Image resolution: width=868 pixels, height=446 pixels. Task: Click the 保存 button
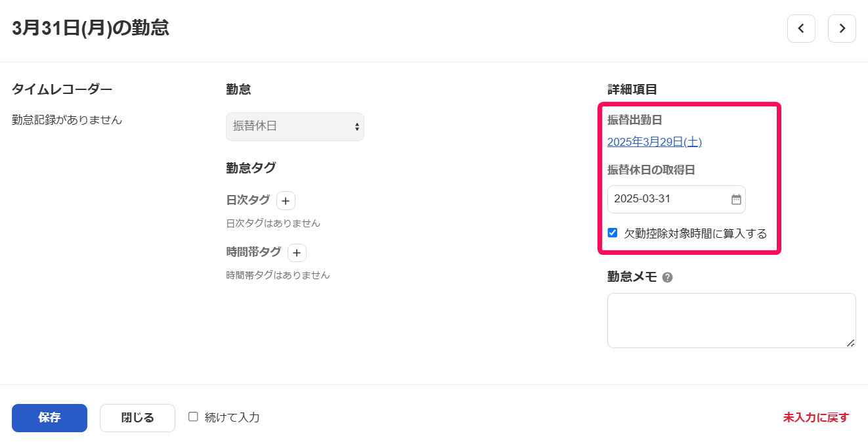pos(49,418)
